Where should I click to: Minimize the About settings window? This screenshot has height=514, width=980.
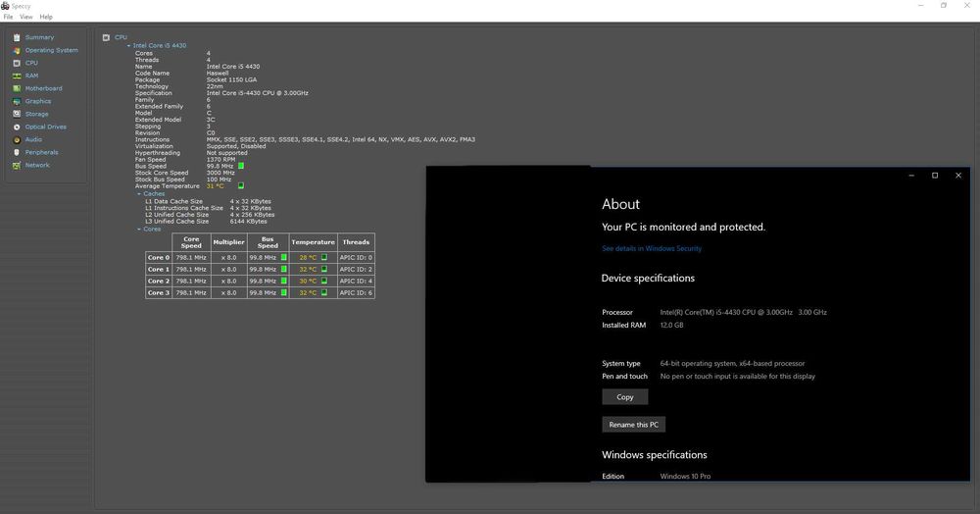[x=911, y=176]
